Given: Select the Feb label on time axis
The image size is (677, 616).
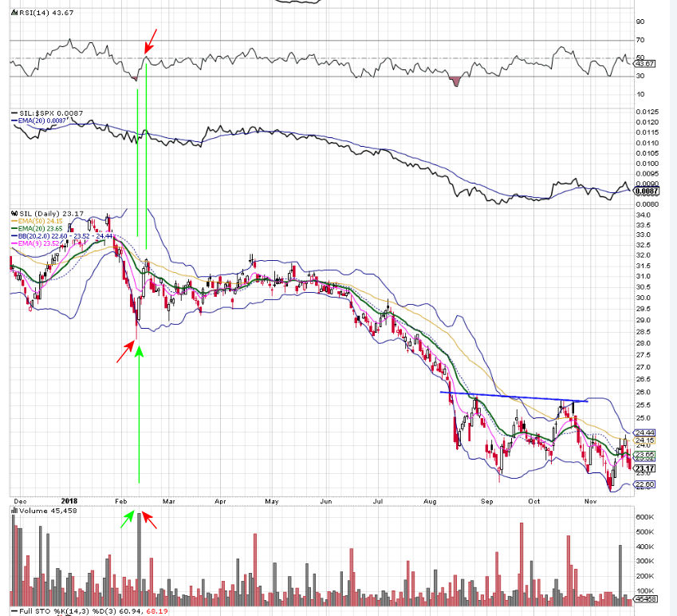Looking at the screenshot, I should pos(121,501).
